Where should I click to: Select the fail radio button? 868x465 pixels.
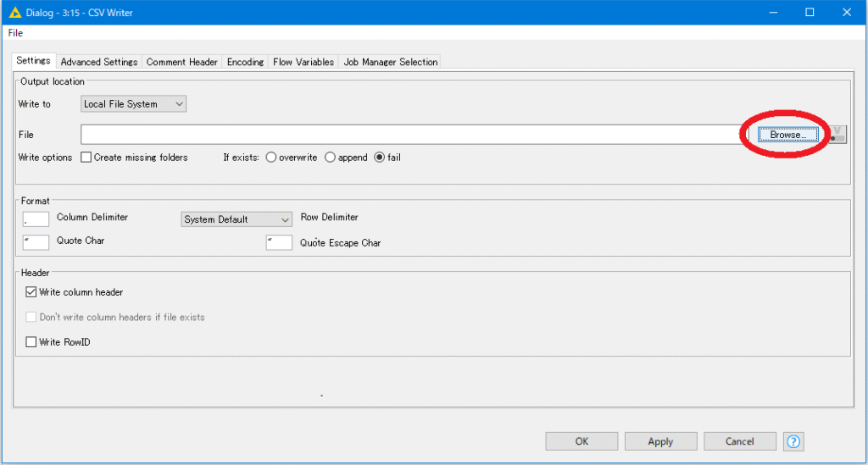click(380, 158)
